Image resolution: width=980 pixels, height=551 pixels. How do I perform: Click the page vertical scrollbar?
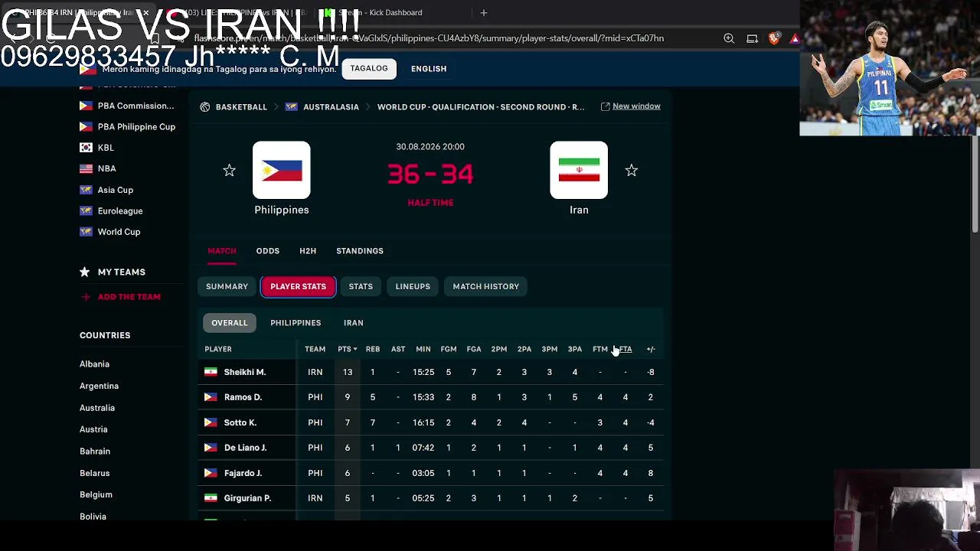975,184
